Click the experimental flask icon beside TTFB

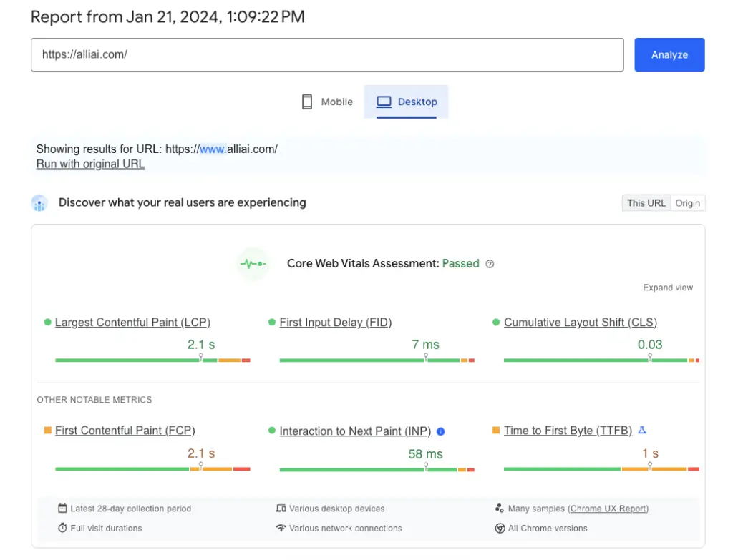pos(642,430)
